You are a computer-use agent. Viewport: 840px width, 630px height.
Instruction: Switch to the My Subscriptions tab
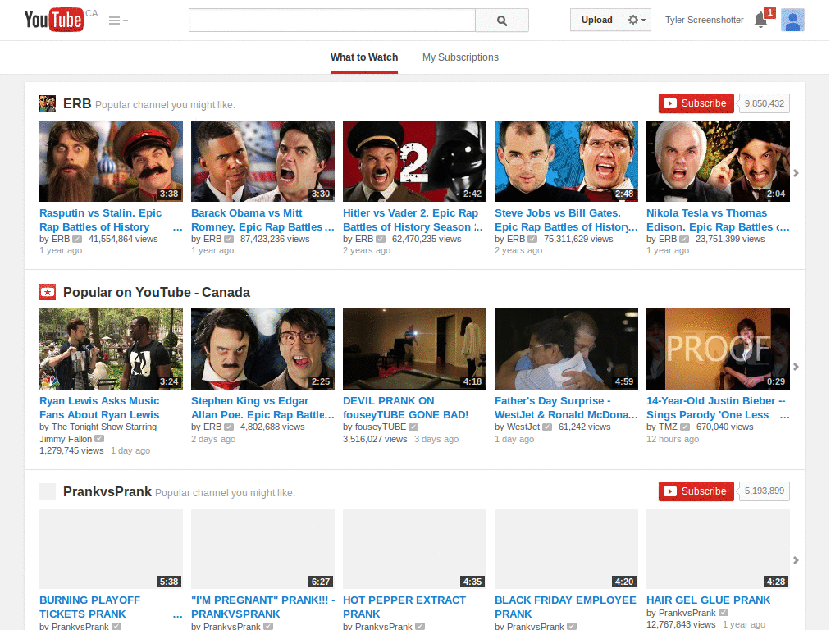[x=460, y=57]
